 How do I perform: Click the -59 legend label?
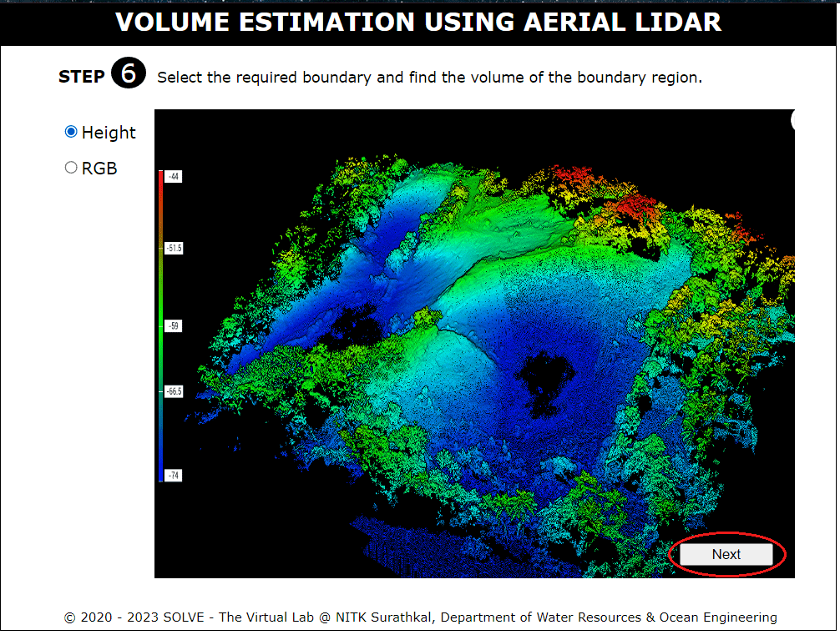(x=173, y=326)
